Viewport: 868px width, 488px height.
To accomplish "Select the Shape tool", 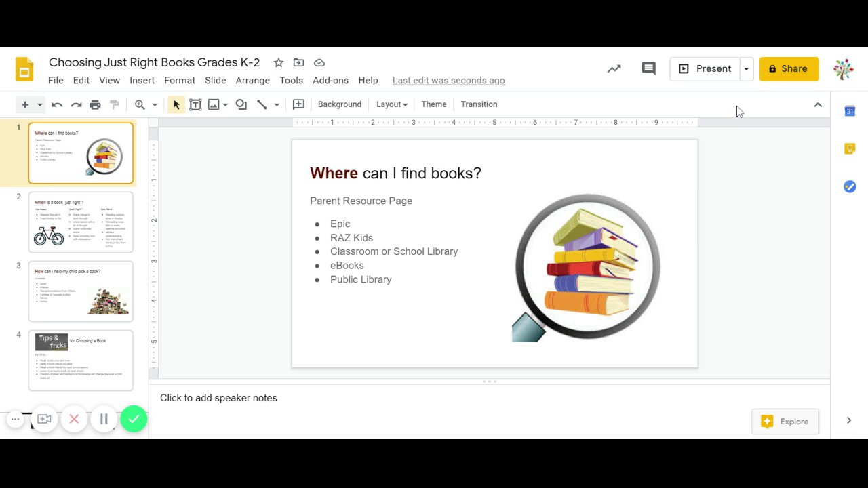I will [x=241, y=104].
